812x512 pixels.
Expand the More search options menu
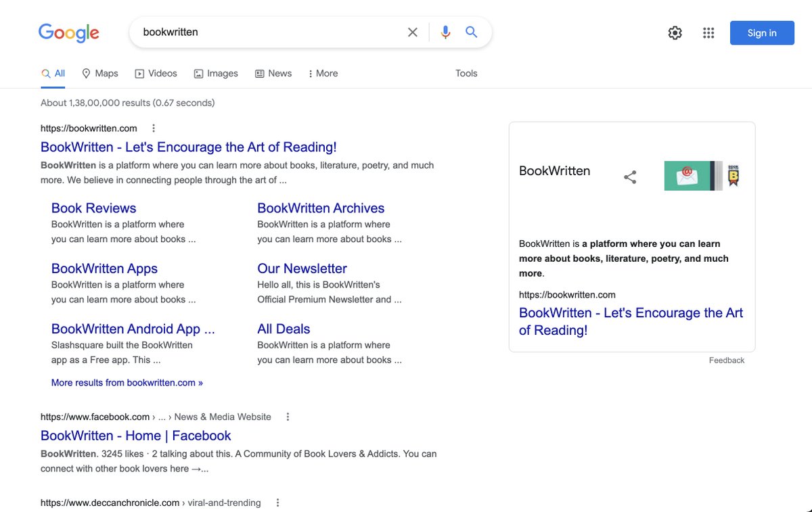323,73
